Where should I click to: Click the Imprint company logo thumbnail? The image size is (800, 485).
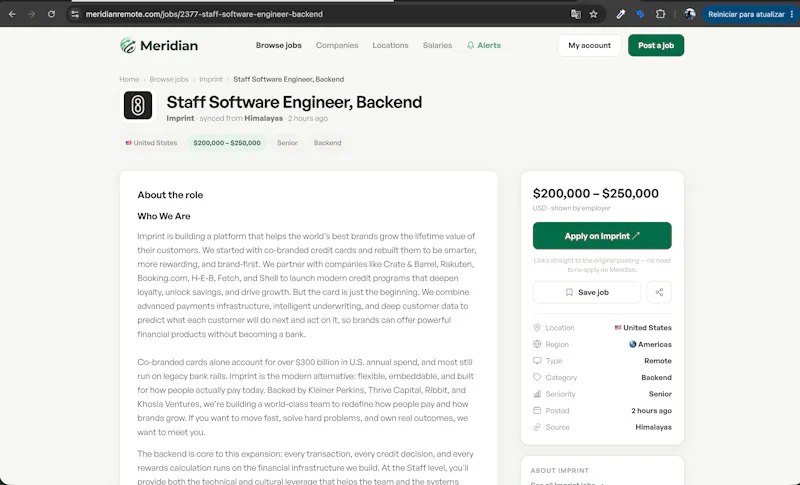(138, 106)
